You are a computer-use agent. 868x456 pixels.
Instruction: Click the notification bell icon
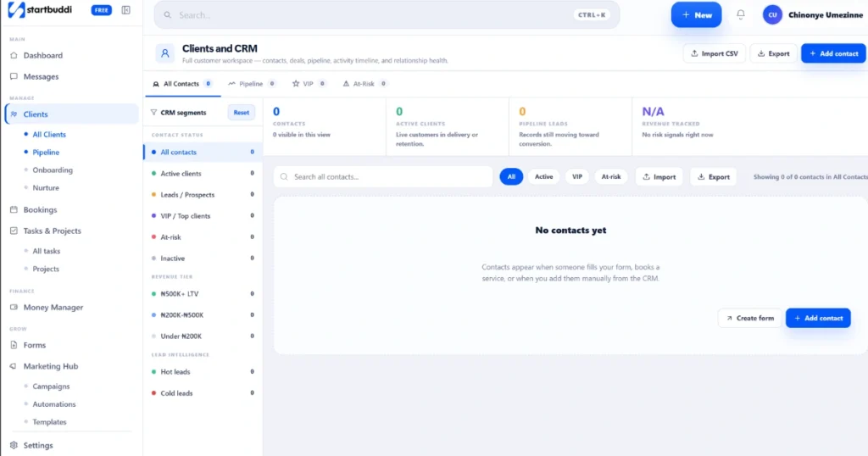741,15
